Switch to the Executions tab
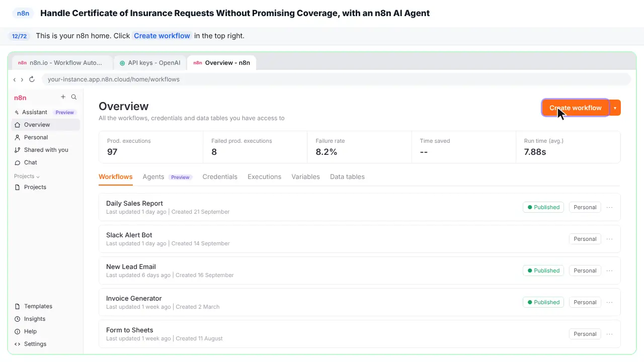This screenshot has width=644, height=362. tap(264, 177)
